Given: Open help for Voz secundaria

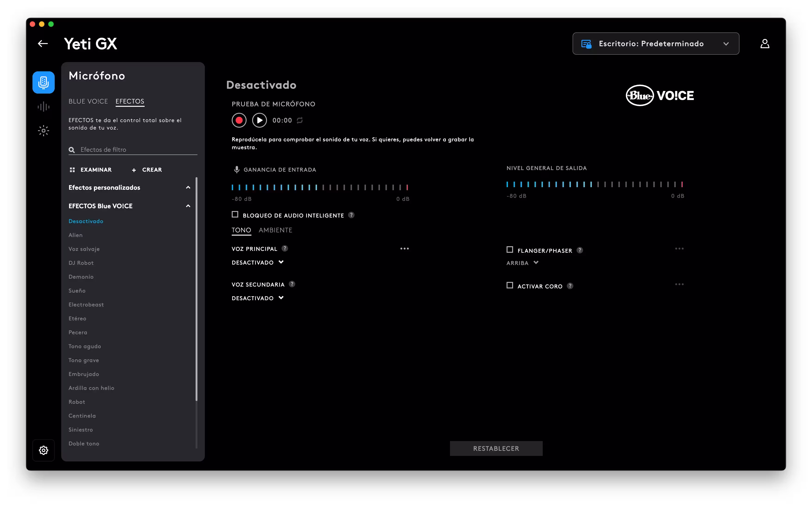Looking at the screenshot, I should [292, 284].
